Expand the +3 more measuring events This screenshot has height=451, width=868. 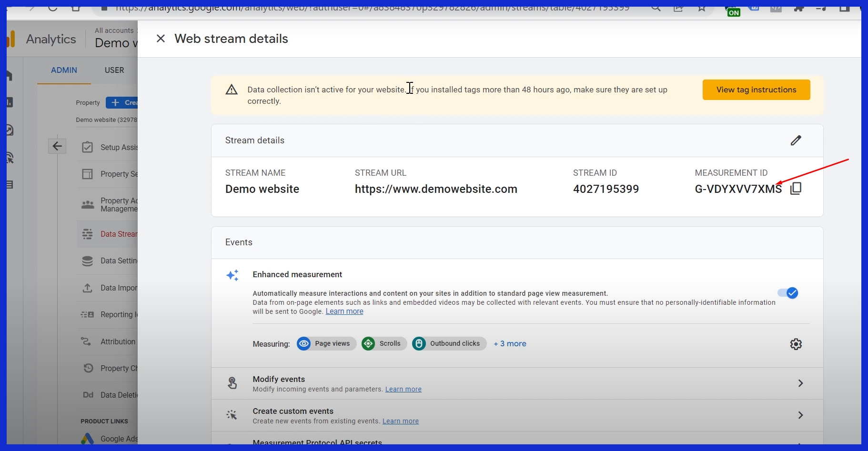pyautogui.click(x=510, y=343)
